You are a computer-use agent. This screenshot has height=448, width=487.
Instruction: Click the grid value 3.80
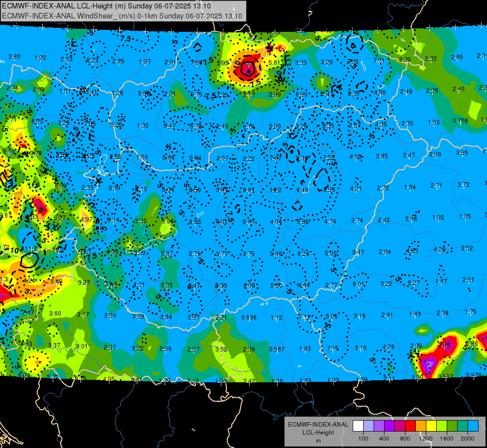[x=14, y=57]
